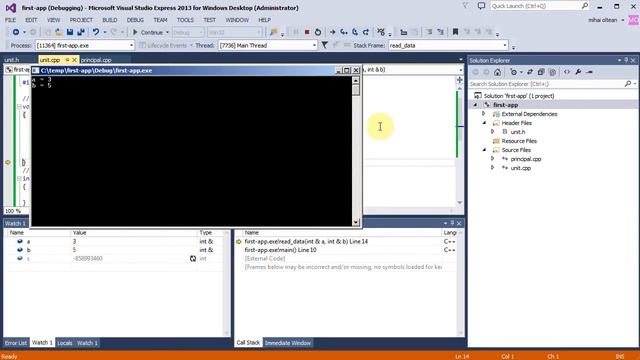
Task: Click the Solution Explorer search magnifier icon
Action: tap(627, 84)
